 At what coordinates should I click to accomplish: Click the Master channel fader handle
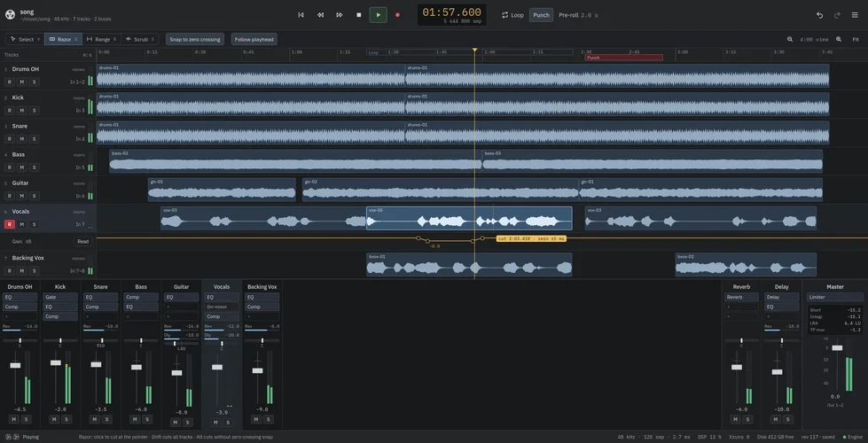click(837, 348)
